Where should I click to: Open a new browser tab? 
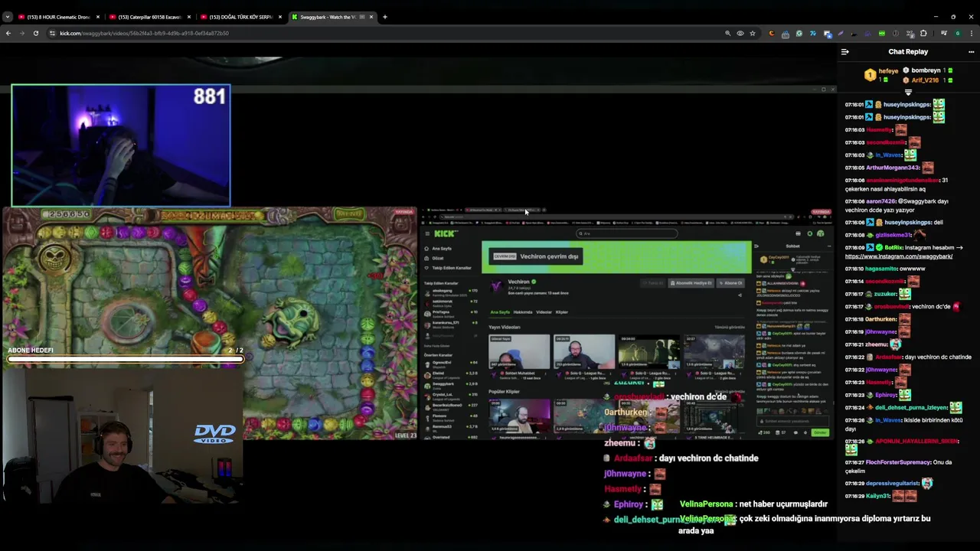click(x=385, y=17)
